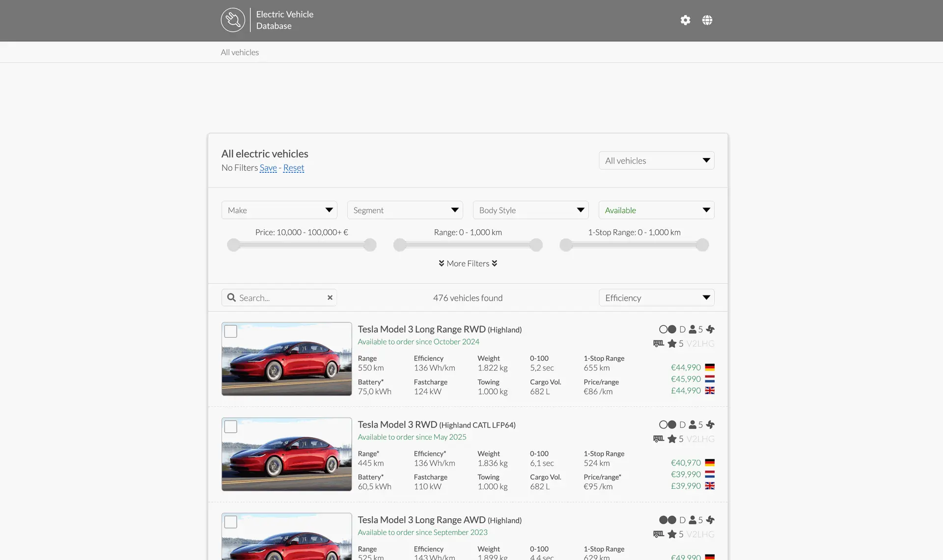The width and height of the screenshot is (943, 560).
Task: Click V2LHG label for Model 3 Long Range RWD
Action: point(700,344)
